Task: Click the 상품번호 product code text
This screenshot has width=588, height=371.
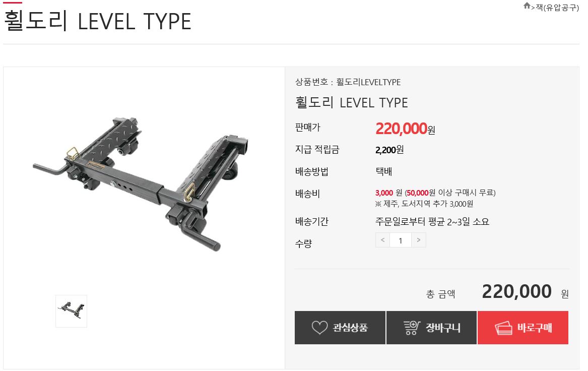Action: pos(348,82)
